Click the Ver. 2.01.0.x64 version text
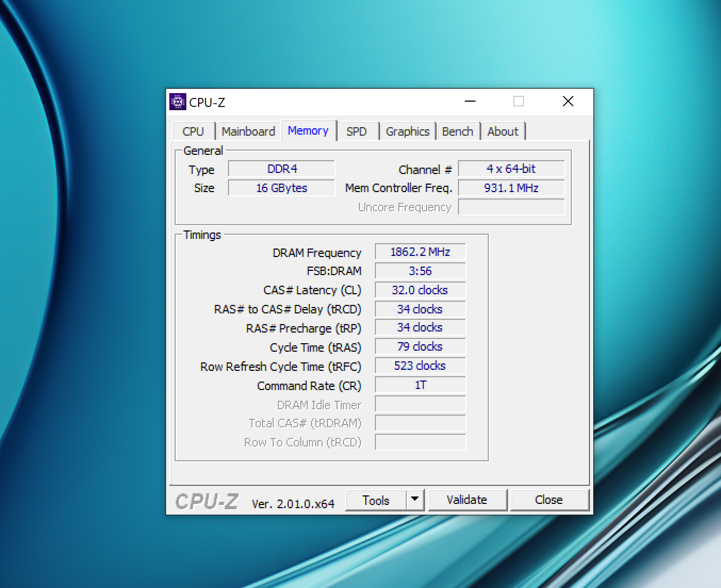 [293, 503]
